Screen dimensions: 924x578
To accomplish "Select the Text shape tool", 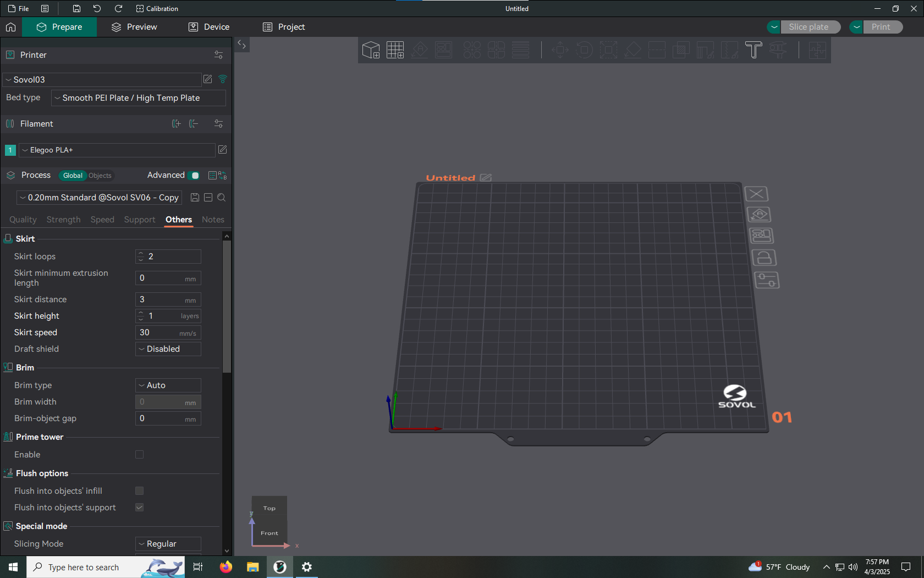I will 753,50.
